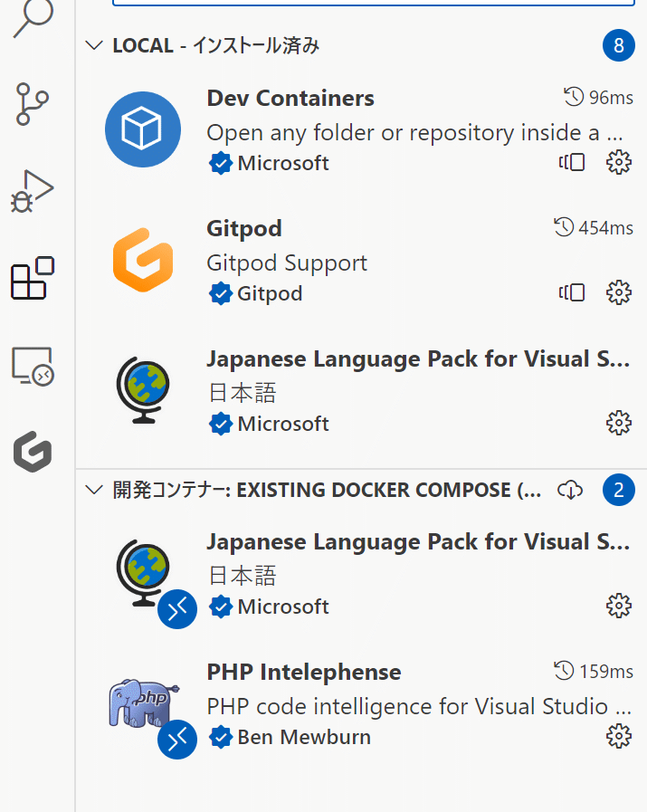Install Gitpod extension into the container
Viewport: 647px width, 812px height.
pos(571,291)
